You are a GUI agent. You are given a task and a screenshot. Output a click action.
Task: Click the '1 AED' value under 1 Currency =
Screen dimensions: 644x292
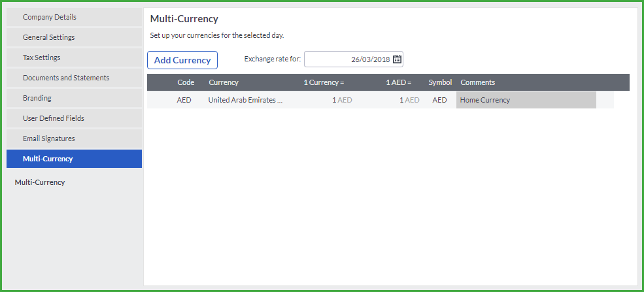[x=342, y=100]
